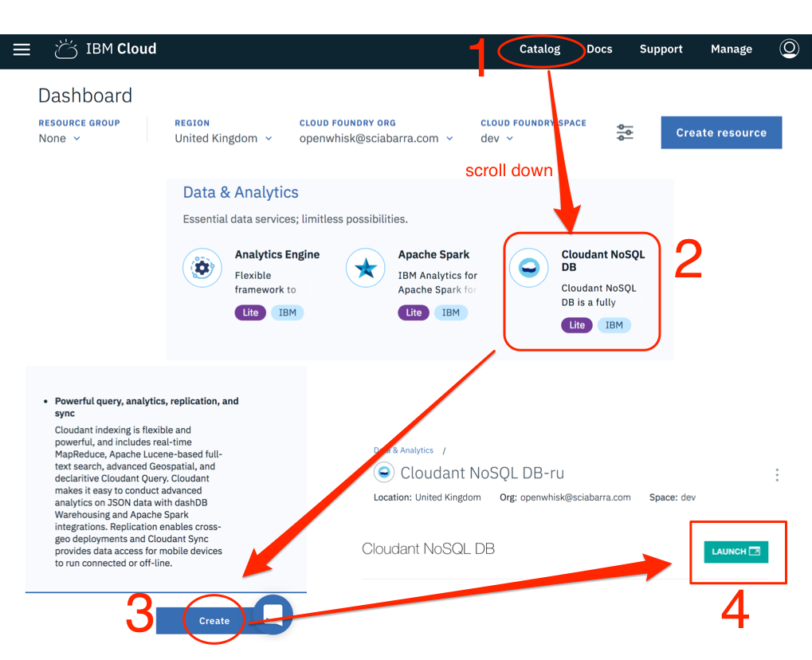Image resolution: width=812 pixels, height=660 pixels.
Task: Open the Apache Spark service title
Action: coord(434,254)
